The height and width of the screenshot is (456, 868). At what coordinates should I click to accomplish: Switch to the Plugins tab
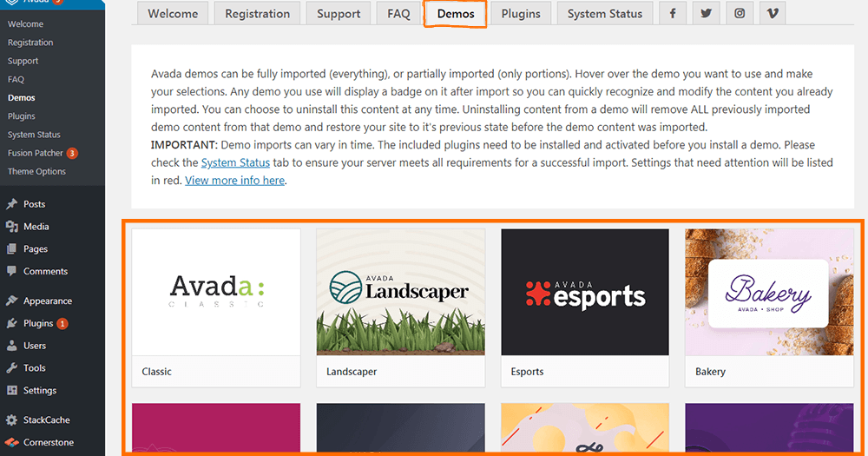tap(521, 13)
